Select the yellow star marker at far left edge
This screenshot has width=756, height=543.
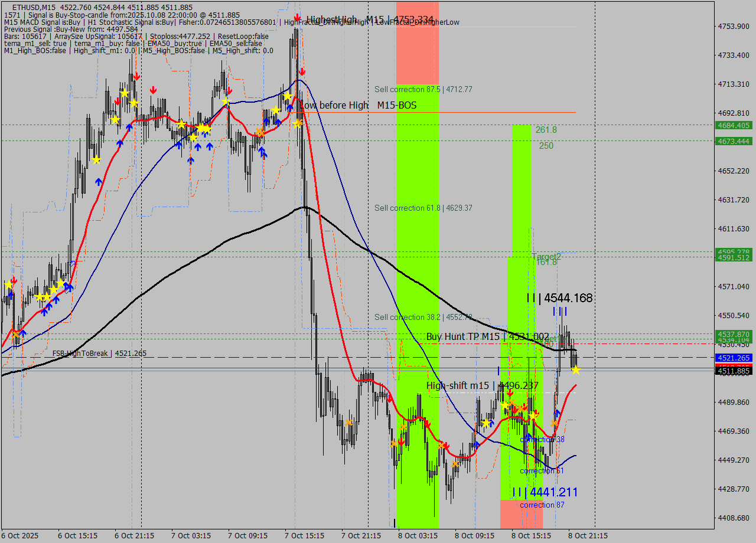point(8,284)
